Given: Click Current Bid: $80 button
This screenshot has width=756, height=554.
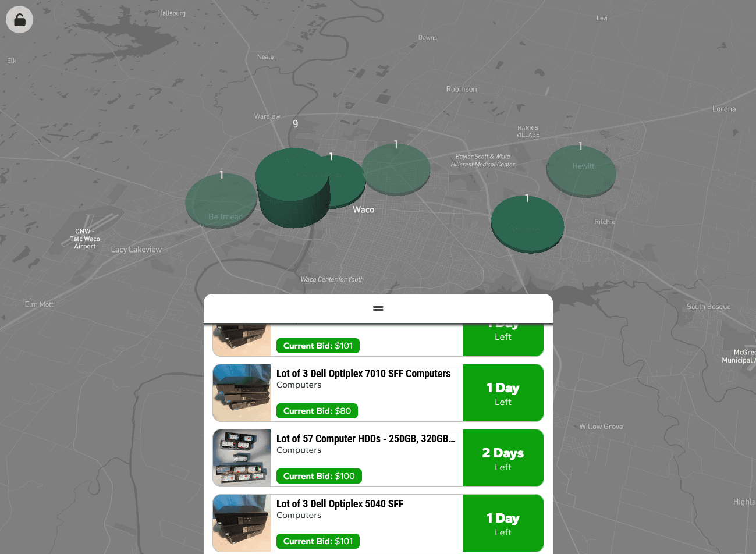Looking at the screenshot, I should [x=317, y=411].
